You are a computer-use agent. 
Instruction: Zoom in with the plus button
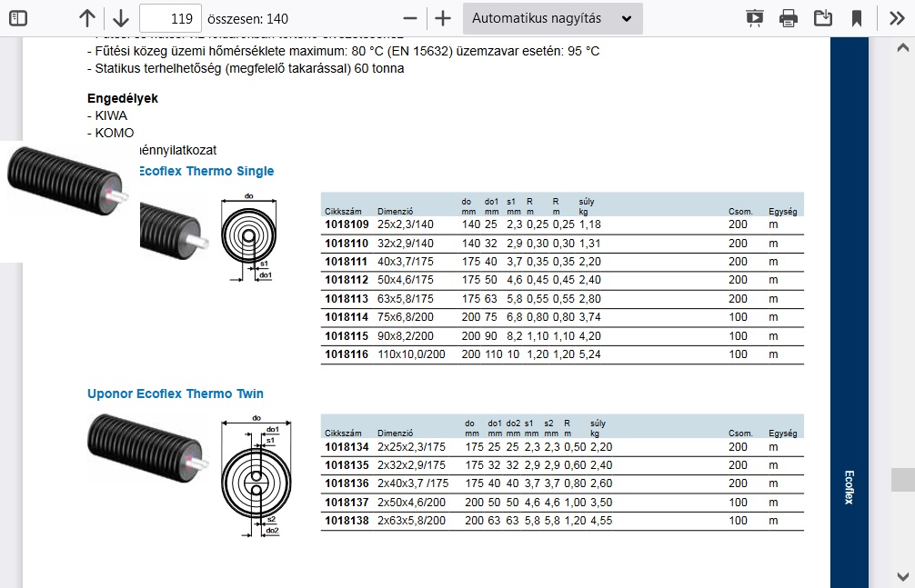point(443,18)
